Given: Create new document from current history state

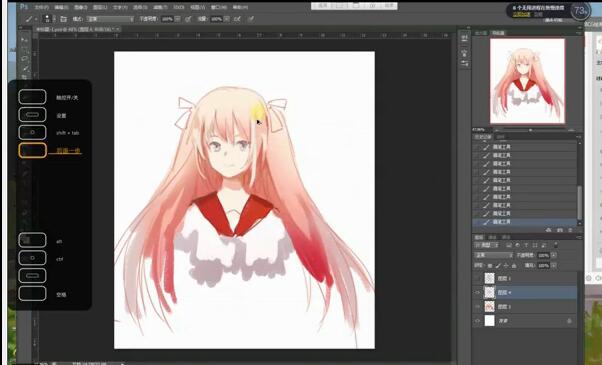Looking at the screenshot, I should coord(548,230).
